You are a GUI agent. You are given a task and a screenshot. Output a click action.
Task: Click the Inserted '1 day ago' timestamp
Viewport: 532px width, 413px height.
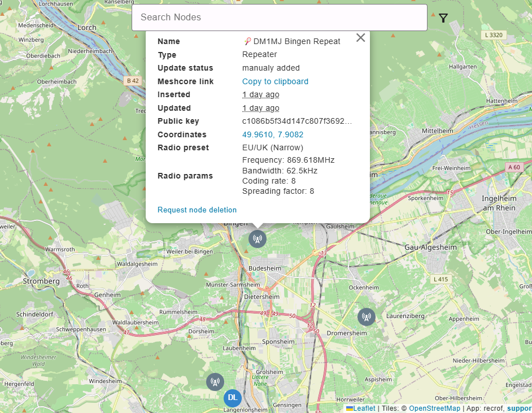click(x=260, y=94)
